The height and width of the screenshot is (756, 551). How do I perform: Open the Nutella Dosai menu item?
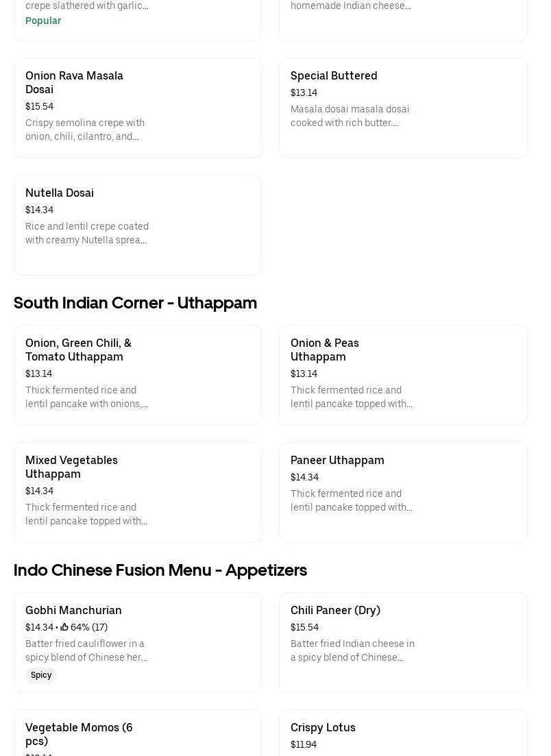(x=60, y=193)
